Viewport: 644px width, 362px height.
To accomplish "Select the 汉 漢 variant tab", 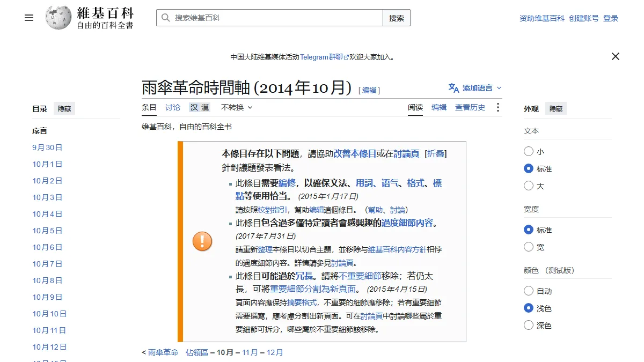I will pyautogui.click(x=199, y=107).
